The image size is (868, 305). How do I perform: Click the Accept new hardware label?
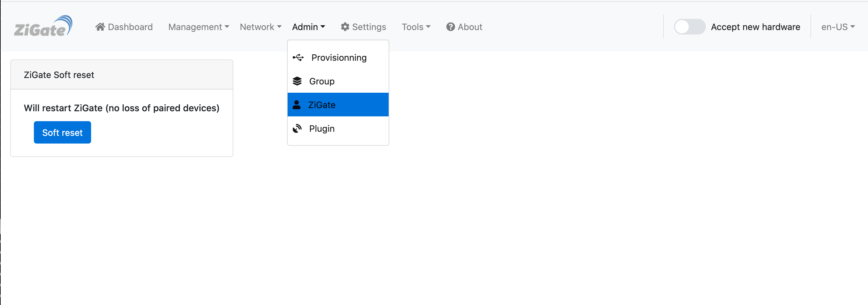[756, 27]
